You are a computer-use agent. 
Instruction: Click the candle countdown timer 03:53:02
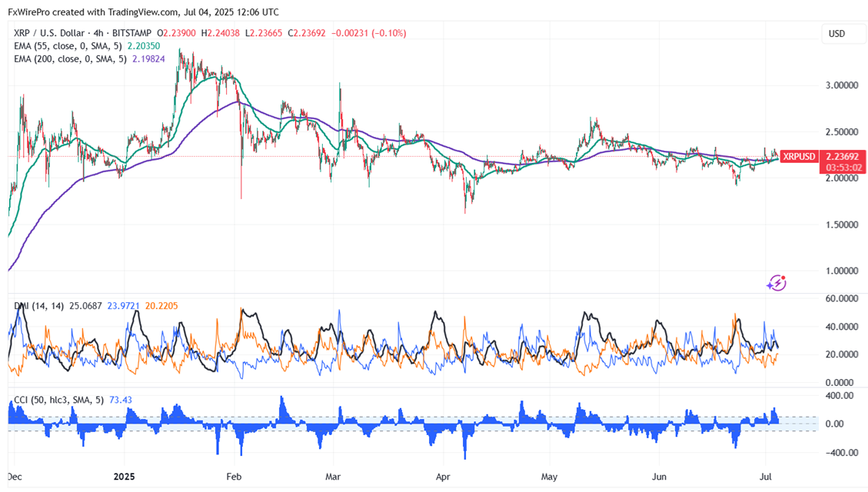click(843, 168)
